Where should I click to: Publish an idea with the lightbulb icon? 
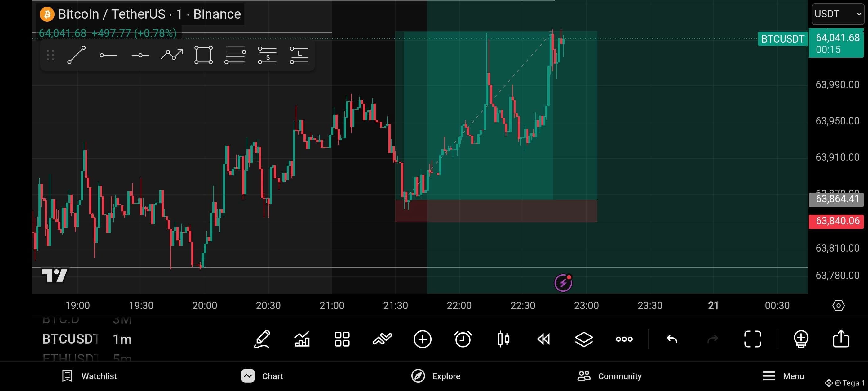click(x=801, y=339)
